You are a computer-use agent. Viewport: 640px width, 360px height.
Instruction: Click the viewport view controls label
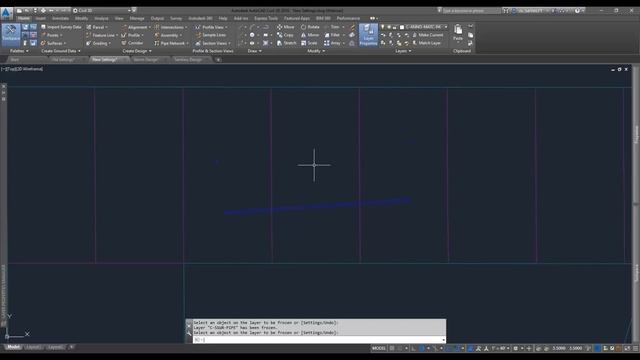tap(22, 69)
